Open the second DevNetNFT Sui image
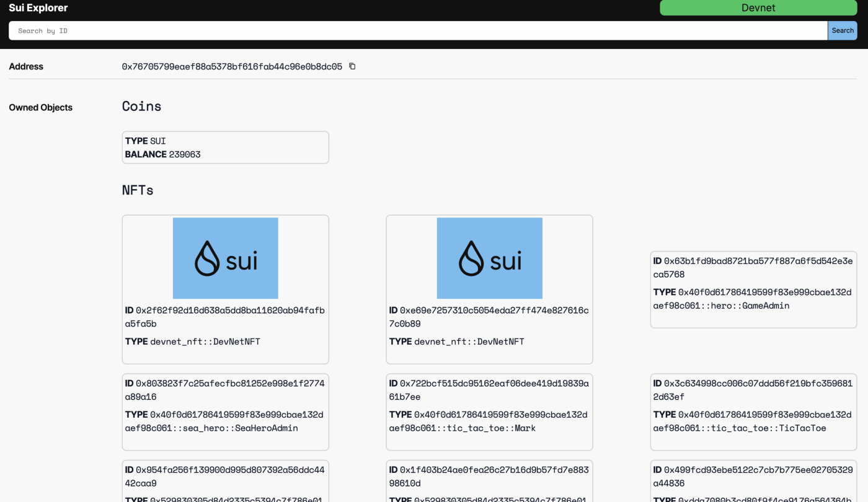 tap(489, 258)
